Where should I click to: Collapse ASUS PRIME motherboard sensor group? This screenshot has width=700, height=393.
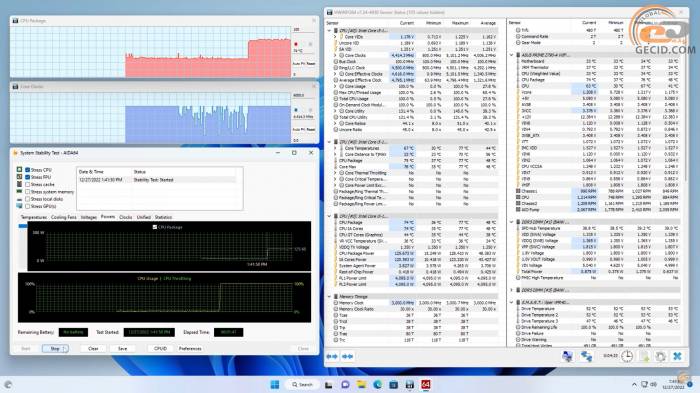point(512,55)
